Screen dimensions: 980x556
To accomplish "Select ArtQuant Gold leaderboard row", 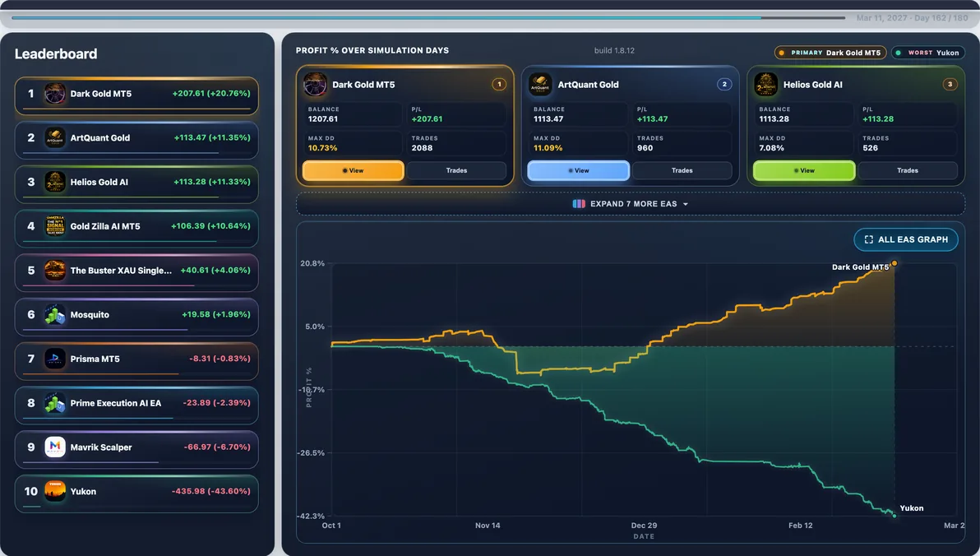I will [136, 140].
